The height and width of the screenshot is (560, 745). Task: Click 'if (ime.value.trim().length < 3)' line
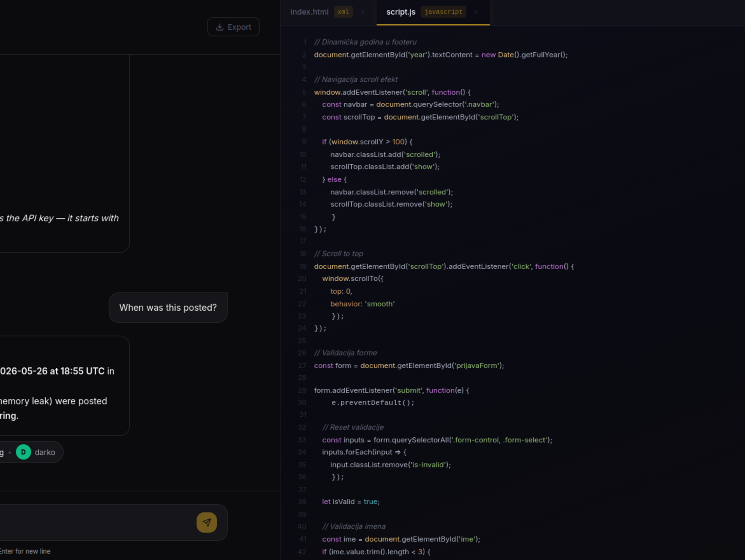pos(376,552)
